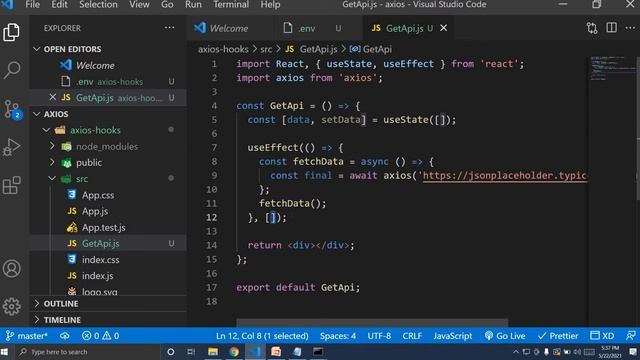Open the Accounts menu icon
Image resolution: width=640 pixels, height=360 pixels.
pyautogui.click(x=11, y=269)
